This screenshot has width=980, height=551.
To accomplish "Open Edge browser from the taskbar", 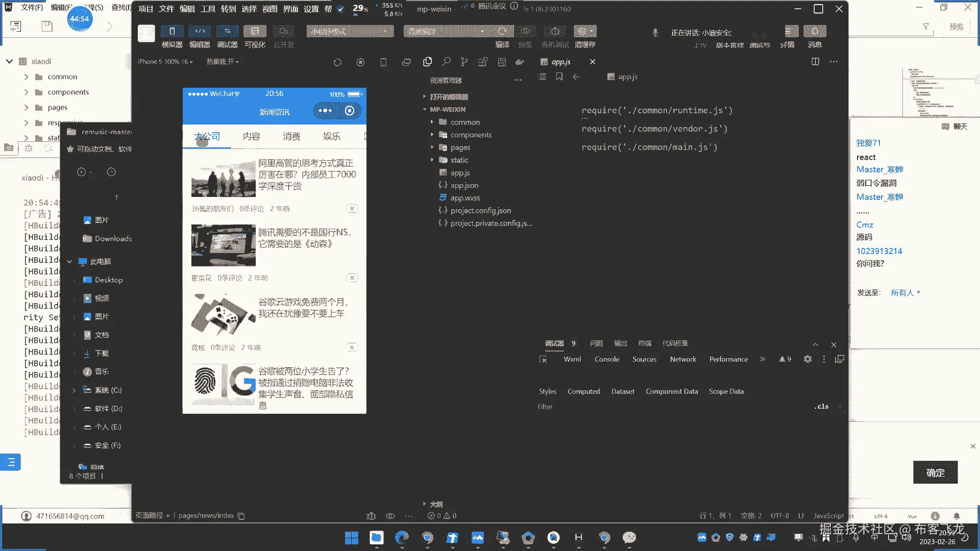I will pos(402,537).
